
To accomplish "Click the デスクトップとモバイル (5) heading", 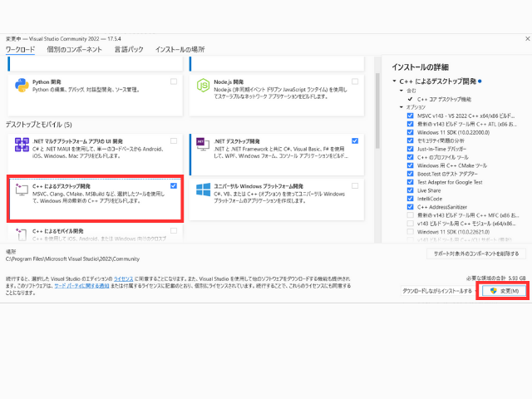I will pyautogui.click(x=39, y=125).
